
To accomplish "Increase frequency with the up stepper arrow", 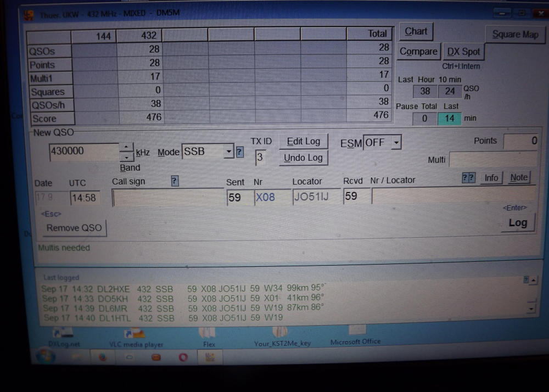I will (126, 147).
